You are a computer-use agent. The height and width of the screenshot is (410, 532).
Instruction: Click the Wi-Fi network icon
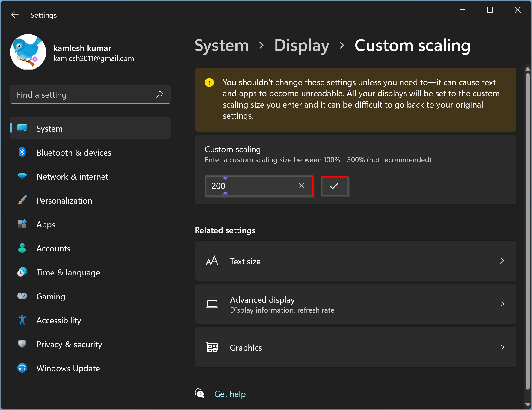(x=22, y=176)
